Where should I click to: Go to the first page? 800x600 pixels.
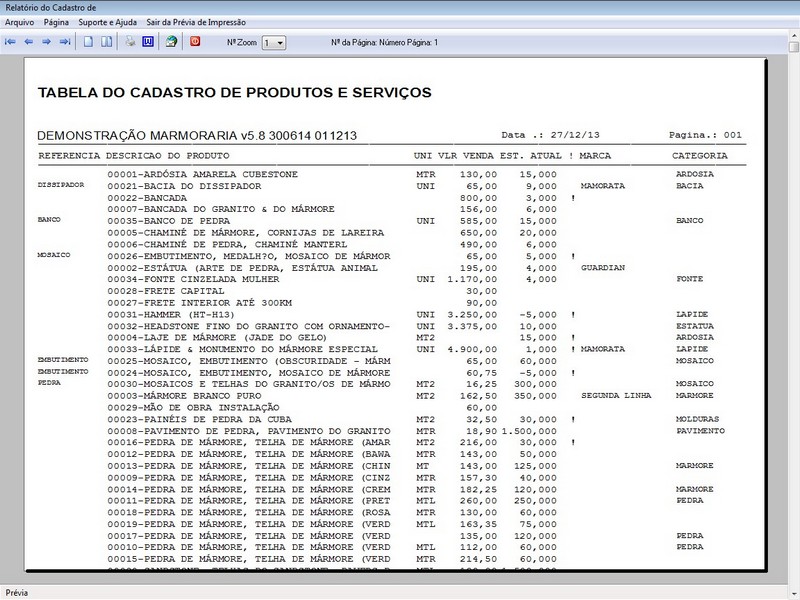point(10,42)
